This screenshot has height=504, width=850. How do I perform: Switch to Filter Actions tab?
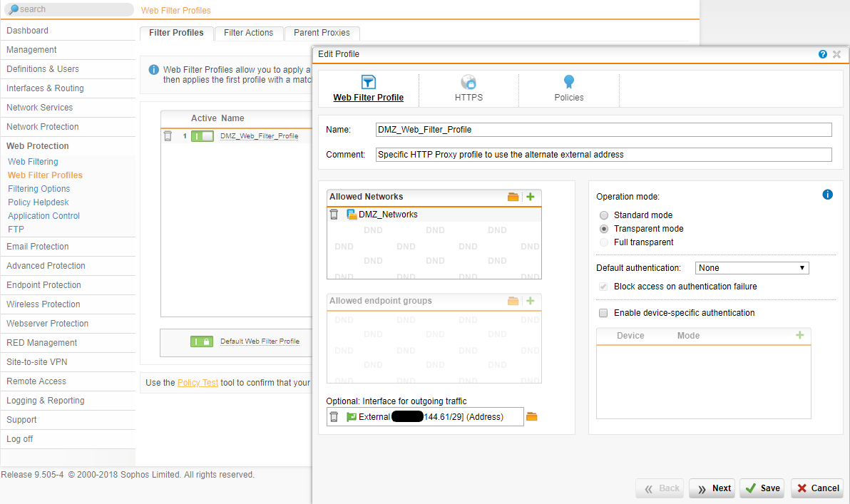coord(248,33)
